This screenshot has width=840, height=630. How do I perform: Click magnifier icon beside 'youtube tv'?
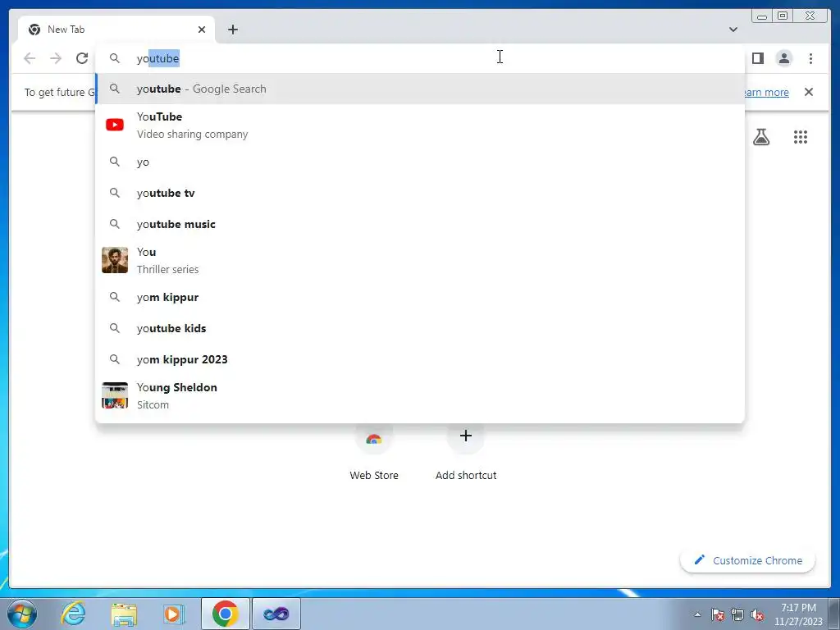(115, 193)
